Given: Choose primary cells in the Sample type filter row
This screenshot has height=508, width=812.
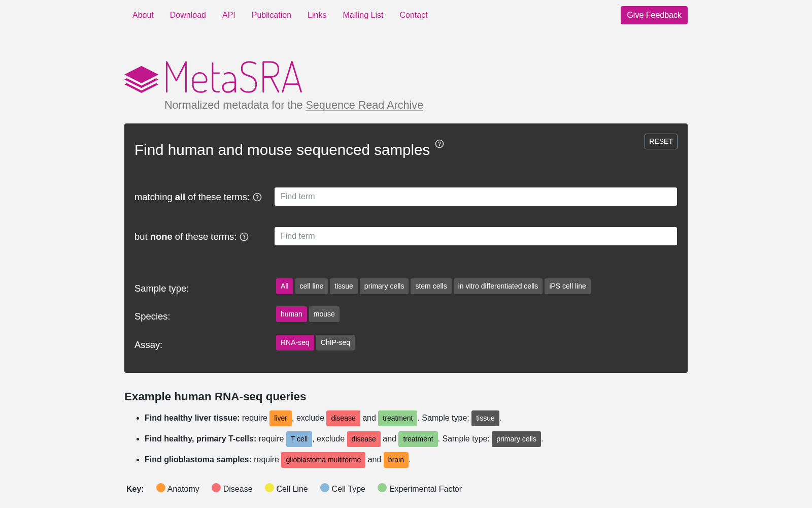Looking at the screenshot, I should point(384,286).
